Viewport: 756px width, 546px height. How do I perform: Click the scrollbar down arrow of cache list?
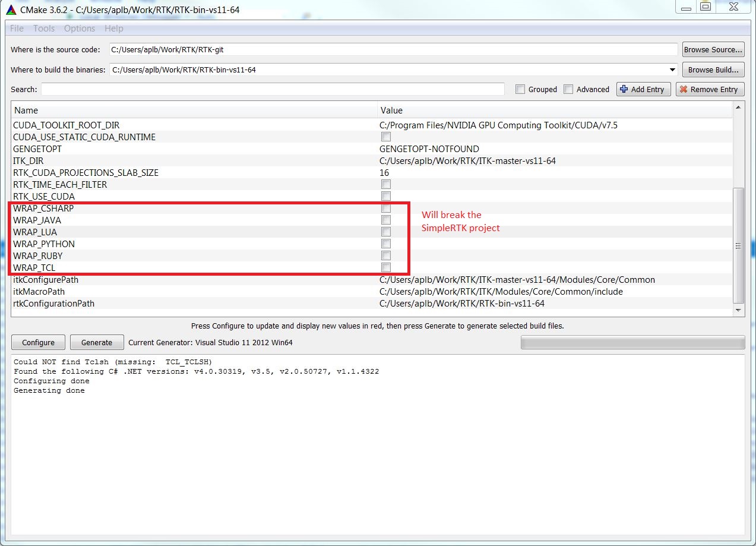(x=738, y=310)
